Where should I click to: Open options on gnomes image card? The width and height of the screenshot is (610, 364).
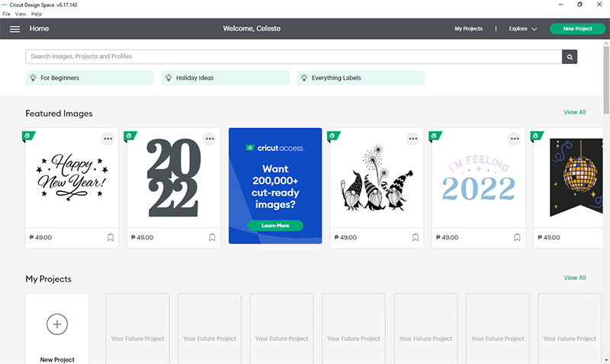[x=413, y=139]
